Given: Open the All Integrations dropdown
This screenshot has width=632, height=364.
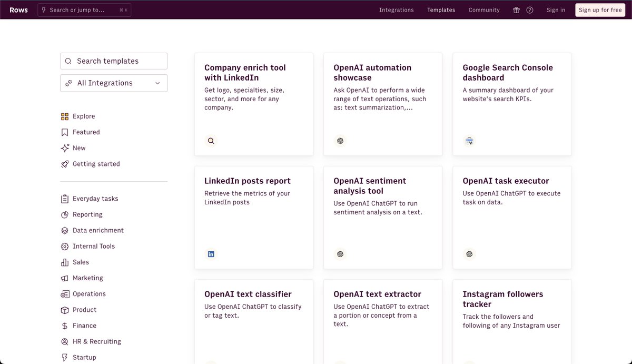Looking at the screenshot, I should [114, 83].
